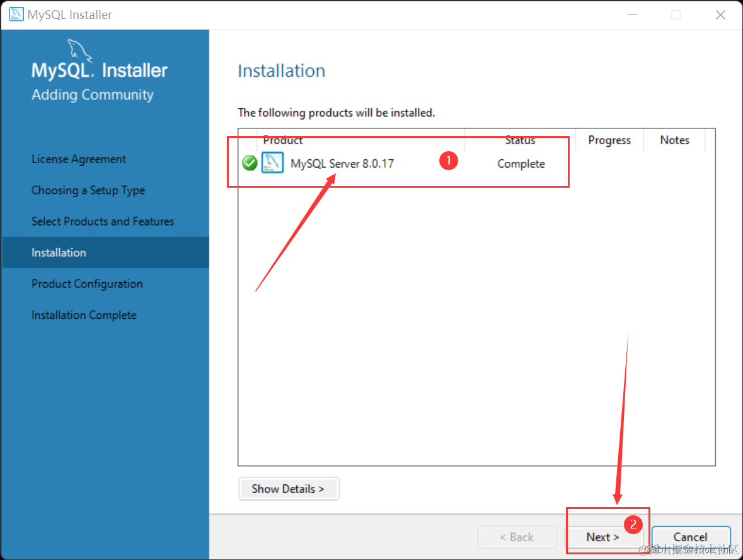Open the License Agreement step
The height and width of the screenshot is (560, 743).
tap(79, 159)
